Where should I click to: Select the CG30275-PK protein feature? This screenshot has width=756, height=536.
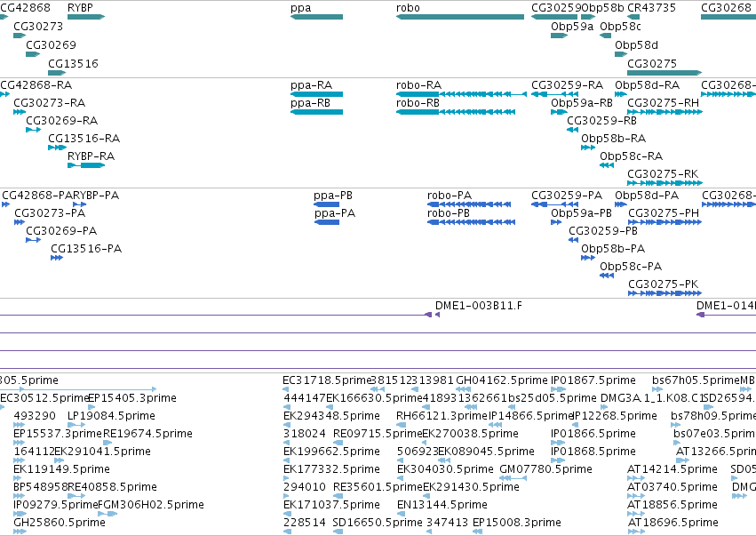(664, 293)
